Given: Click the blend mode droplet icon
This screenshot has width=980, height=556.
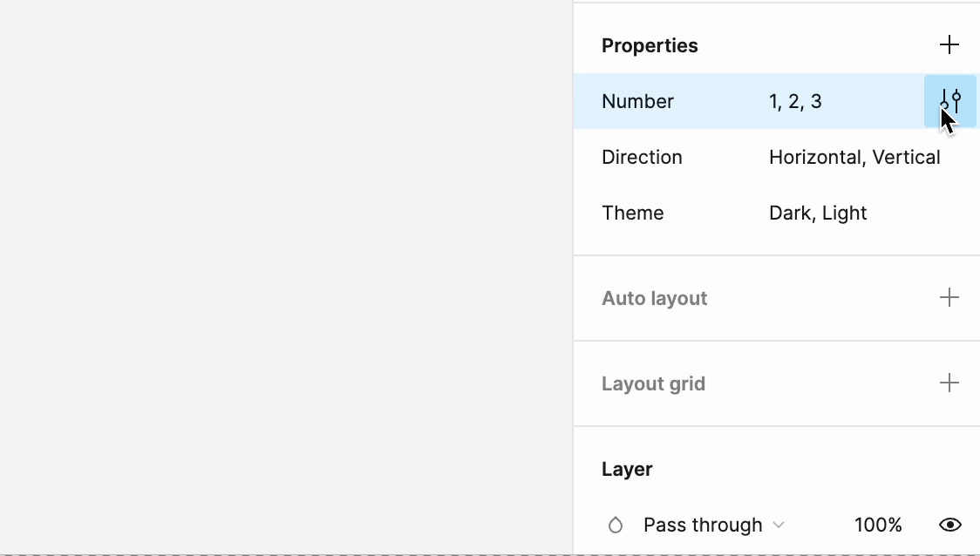Looking at the screenshot, I should tap(615, 525).
